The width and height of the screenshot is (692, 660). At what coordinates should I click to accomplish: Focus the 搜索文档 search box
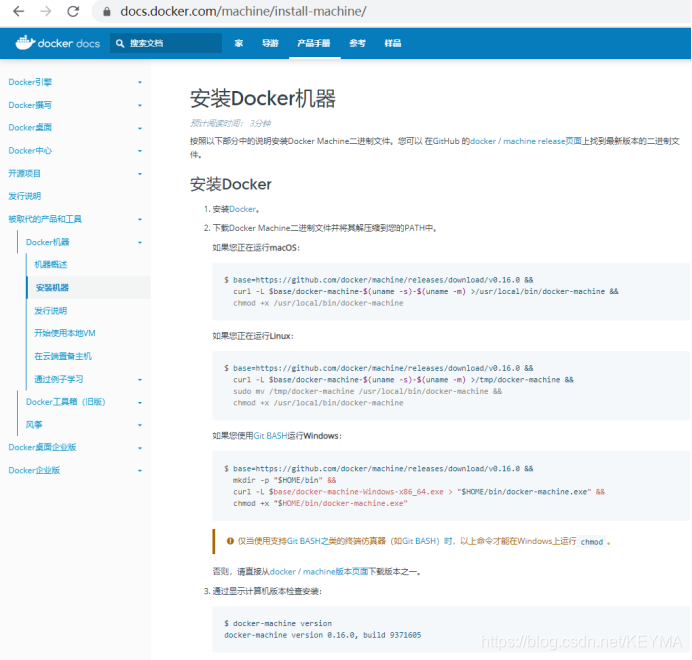point(166,43)
